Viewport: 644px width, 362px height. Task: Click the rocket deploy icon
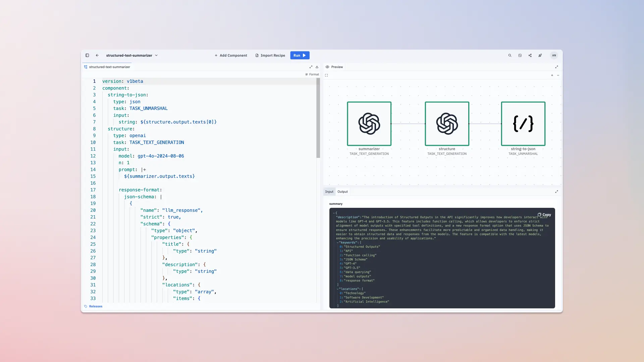540,55
